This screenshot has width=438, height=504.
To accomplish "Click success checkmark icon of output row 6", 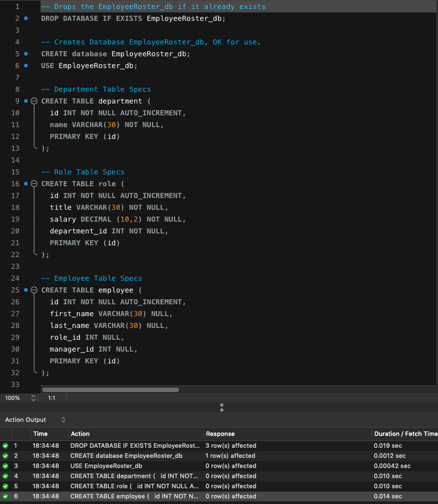I will (6, 496).
